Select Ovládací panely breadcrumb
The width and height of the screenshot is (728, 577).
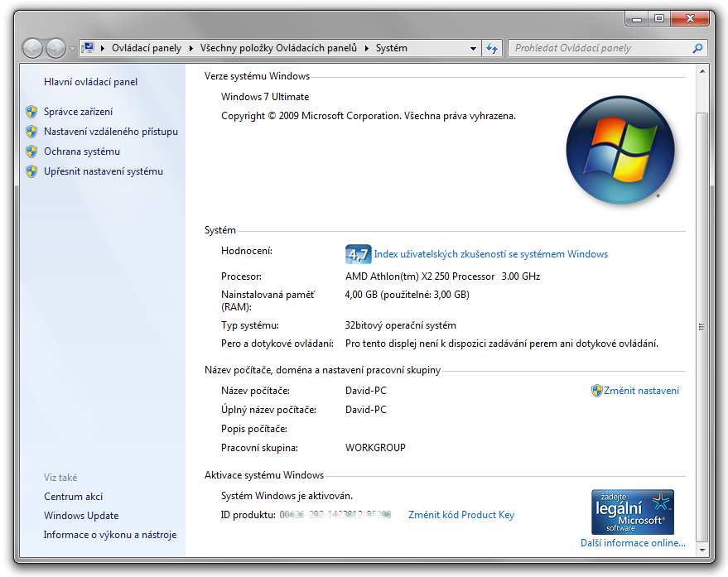[x=147, y=48]
